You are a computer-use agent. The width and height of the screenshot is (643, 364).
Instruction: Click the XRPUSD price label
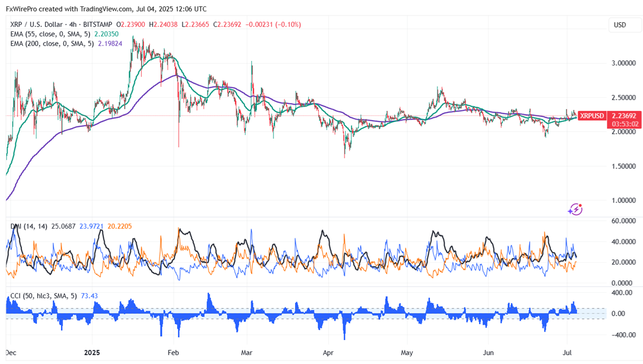pos(592,116)
